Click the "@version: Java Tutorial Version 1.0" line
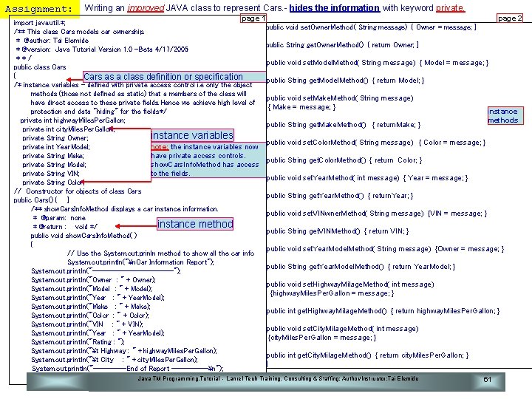Screen dimensions: 532x399 (x=102, y=50)
